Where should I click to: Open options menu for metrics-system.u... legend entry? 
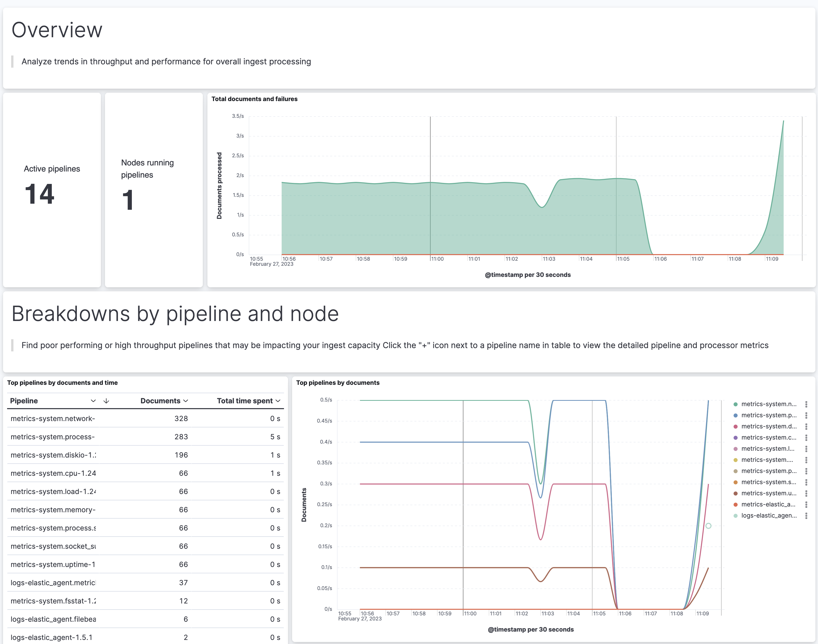pos(806,494)
